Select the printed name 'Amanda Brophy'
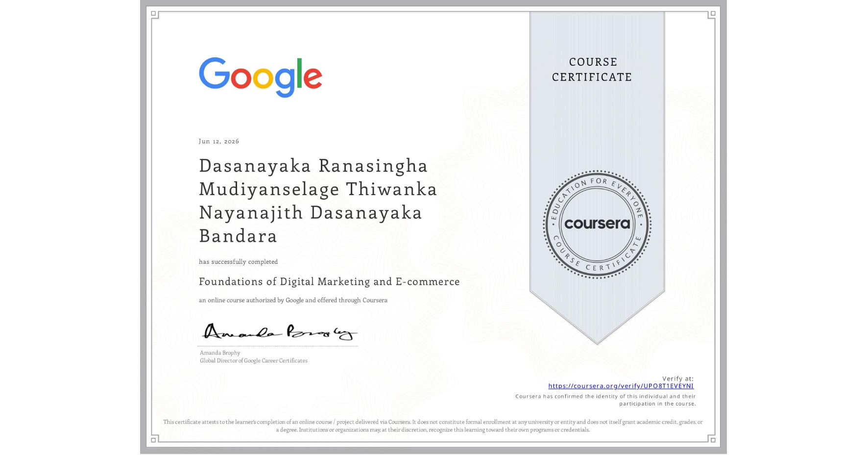This screenshot has height=455, width=868. (220, 353)
